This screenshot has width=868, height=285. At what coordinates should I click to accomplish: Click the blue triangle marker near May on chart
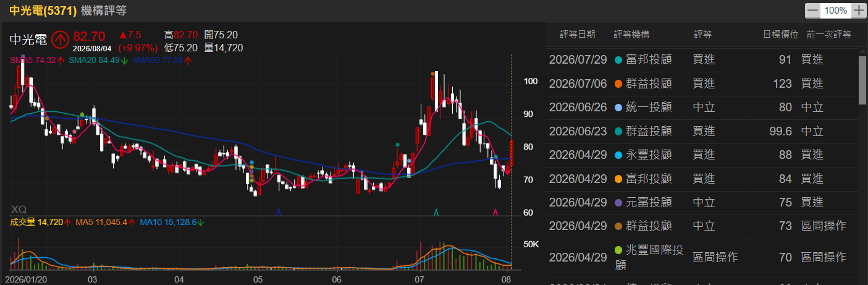279,212
